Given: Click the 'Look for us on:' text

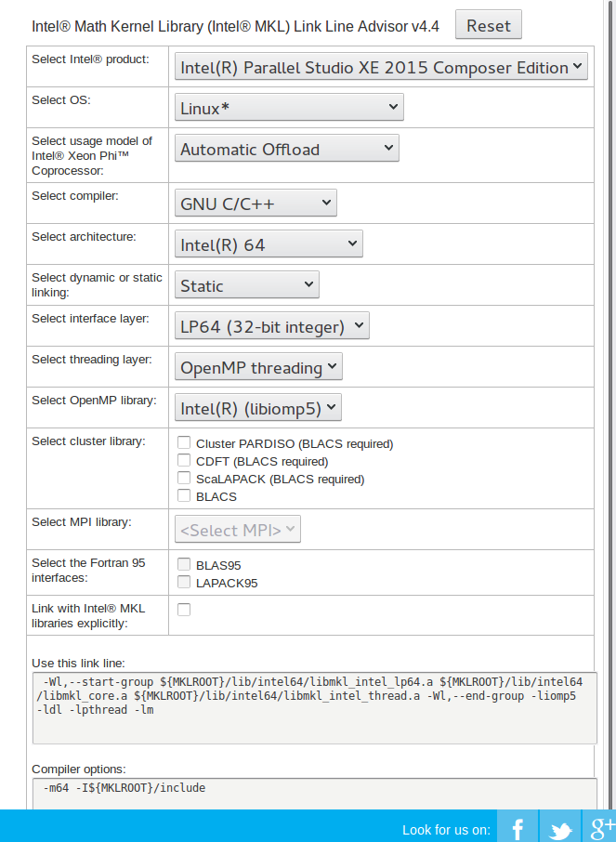Looking at the screenshot, I should (446, 830).
